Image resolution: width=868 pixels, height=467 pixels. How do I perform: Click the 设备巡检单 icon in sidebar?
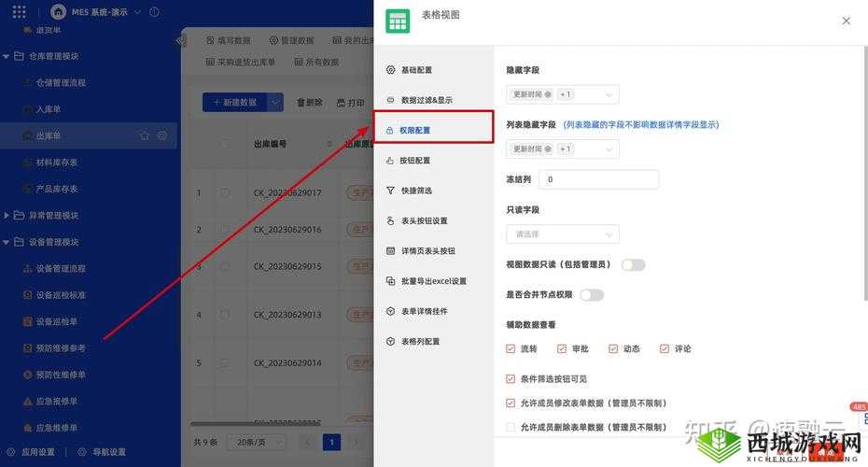[27, 322]
